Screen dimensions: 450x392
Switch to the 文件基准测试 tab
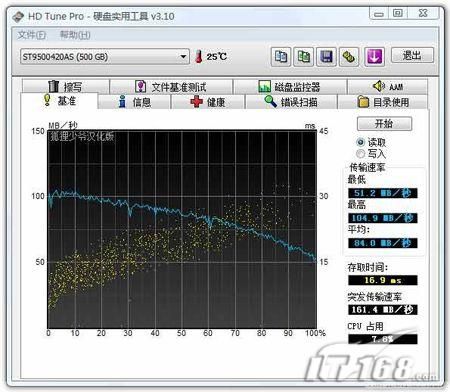point(171,87)
